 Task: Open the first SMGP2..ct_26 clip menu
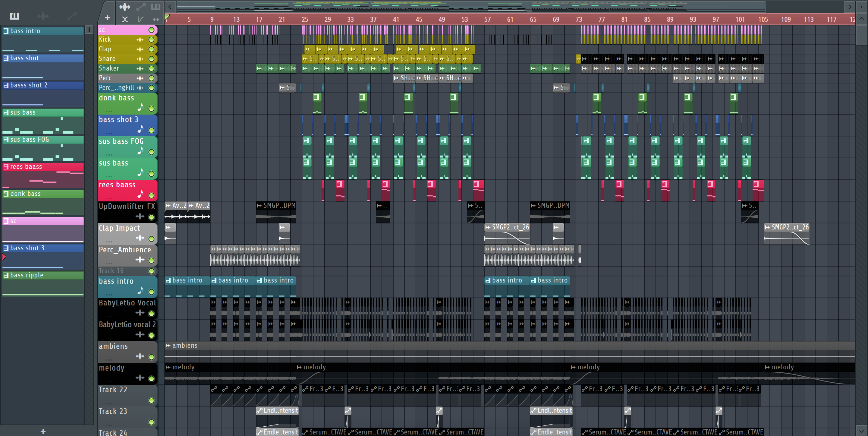[x=488, y=227]
